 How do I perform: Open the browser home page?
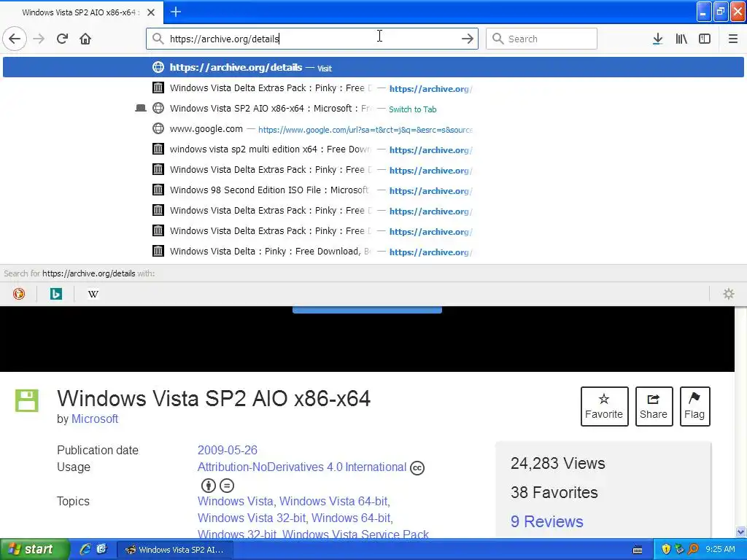(85, 39)
